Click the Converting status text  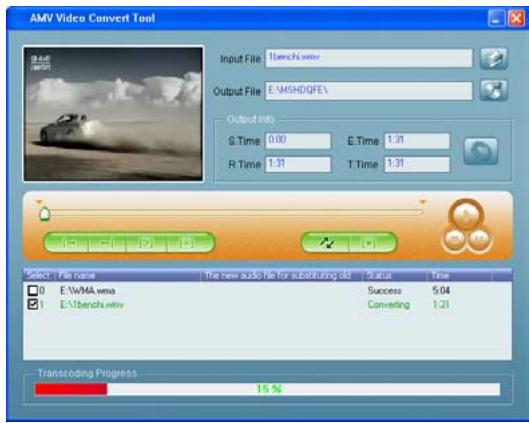pos(389,305)
